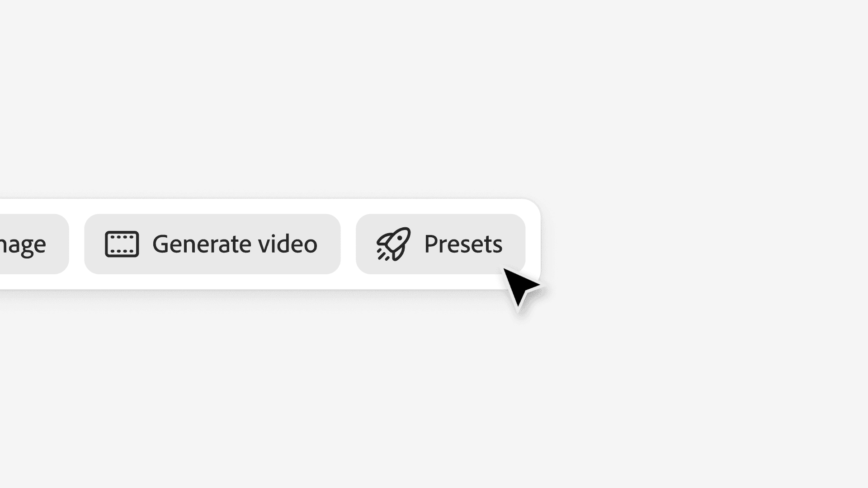Click the empty gray canvas above the toolbar
This screenshot has height=488, width=868.
coord(434,99)
